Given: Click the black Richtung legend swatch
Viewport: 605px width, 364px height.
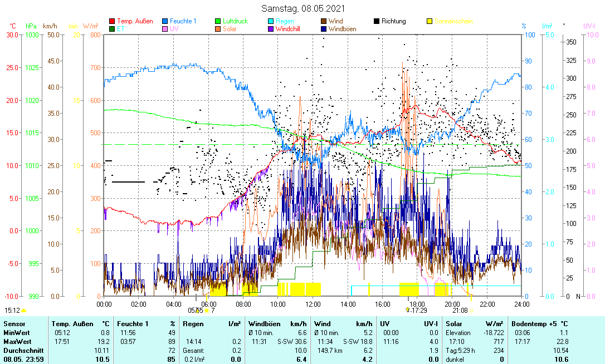Looking at the screenshot, I should point(377,22).
